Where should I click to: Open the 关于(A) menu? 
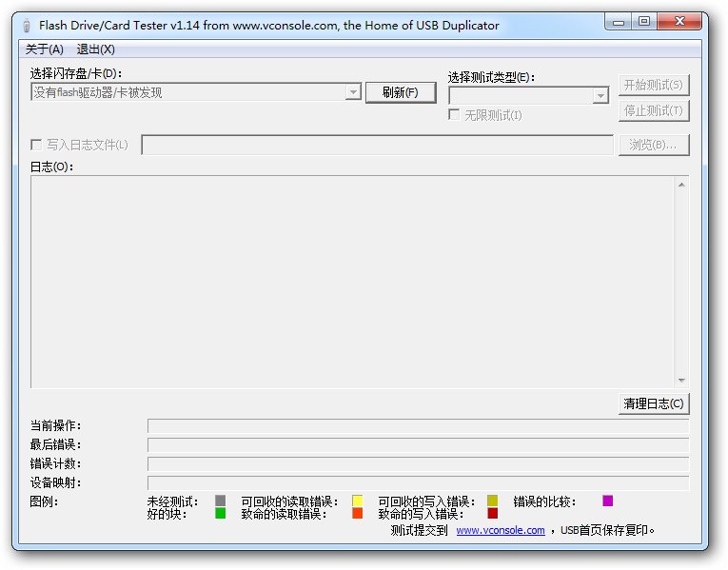[x=44, y=49]
